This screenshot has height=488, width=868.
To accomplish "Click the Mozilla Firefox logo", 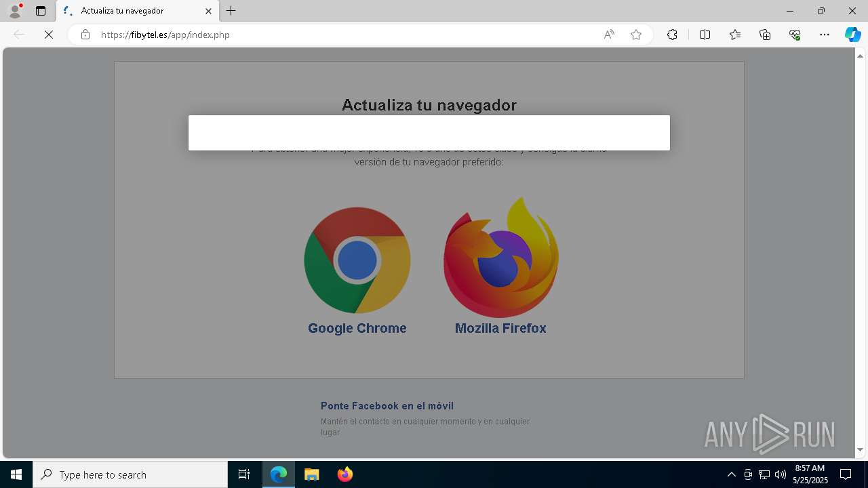I will tap(500, 258).
